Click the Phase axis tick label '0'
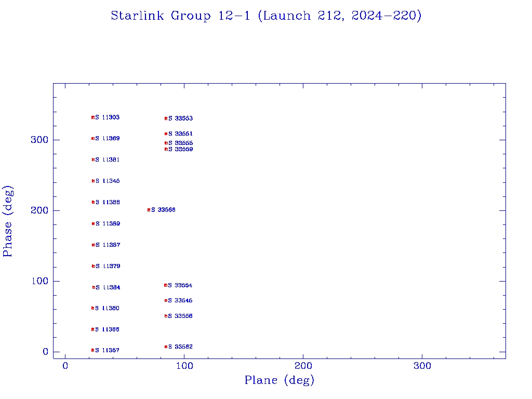The height and width of the screenshot is (399, 532). pos(46,352)
